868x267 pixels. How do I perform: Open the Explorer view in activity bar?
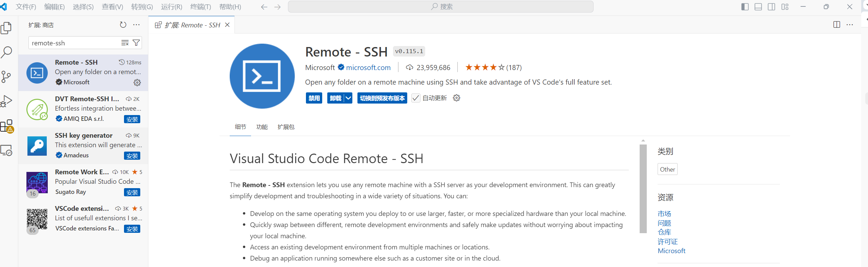(x=6, y=28)
